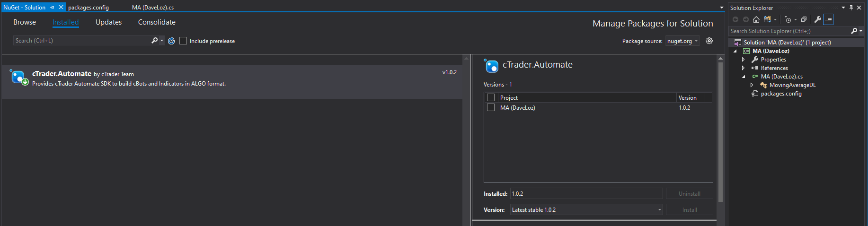Select the MA (DaveLoz) project item

(x=771, y=51)
